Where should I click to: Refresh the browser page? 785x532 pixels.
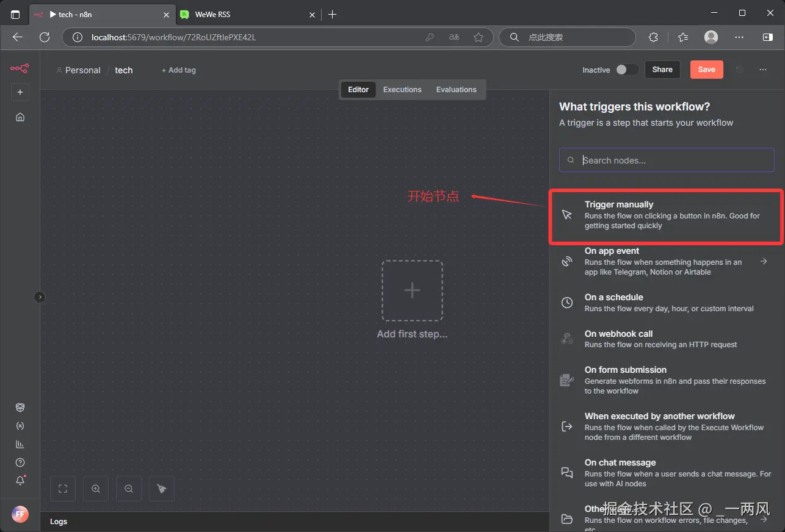(45, 37)
